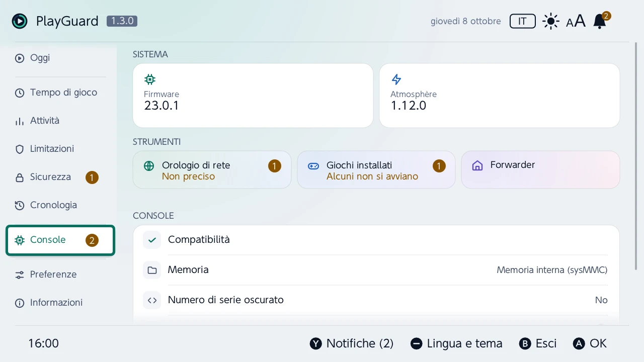Screen dimensions: 644x362
Task: Click the Y Notifiche (2) footer button
Action: pyautogui.click(x=352, y=343)
